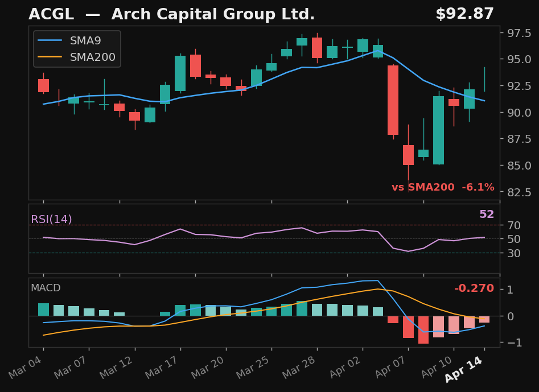Screen dimensions: 539x392
Task: Click the 'vs SMA200 -6.1%' annotation
Action: pos(443,187)
